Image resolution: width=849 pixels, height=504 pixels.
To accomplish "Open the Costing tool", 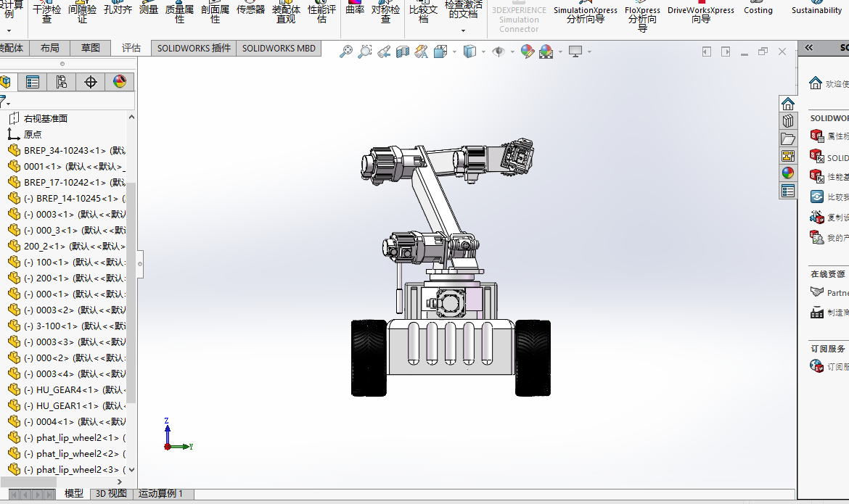I will [x=758, y=7].
